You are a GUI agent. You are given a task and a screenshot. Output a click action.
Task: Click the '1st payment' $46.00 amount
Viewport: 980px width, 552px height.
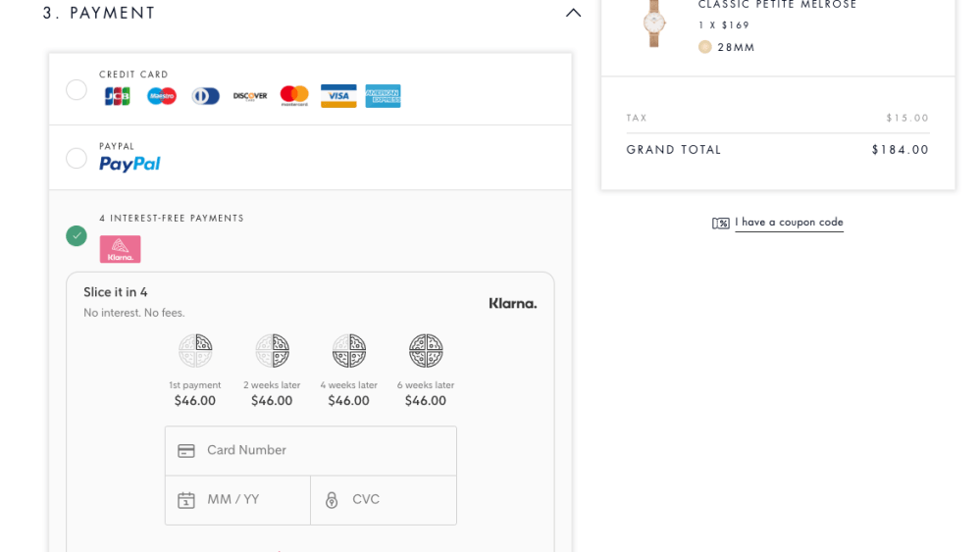[195, 401]
